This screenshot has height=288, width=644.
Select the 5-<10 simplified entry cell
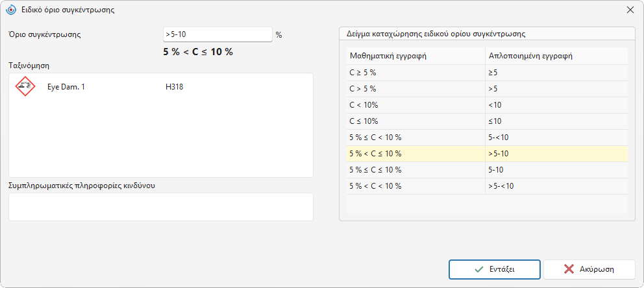point(556,138)
